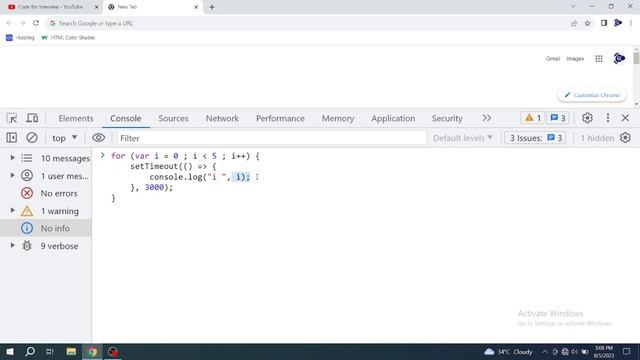This screenshot has height=360, width=640.
Task: Open DevTools three-dot customize menu
Action: [x=608, y=118]
